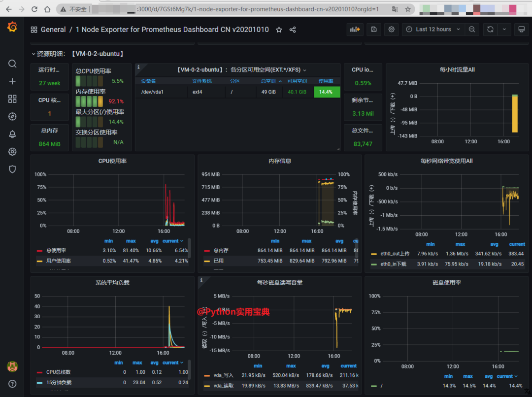Star this dashboard as favorite
532x397 pixels.
[279, 30]
